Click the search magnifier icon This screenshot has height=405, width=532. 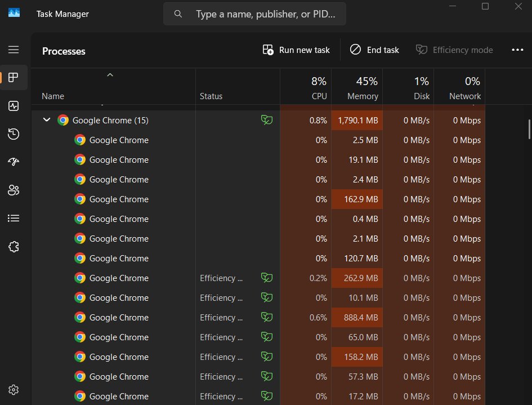point(178,14)
